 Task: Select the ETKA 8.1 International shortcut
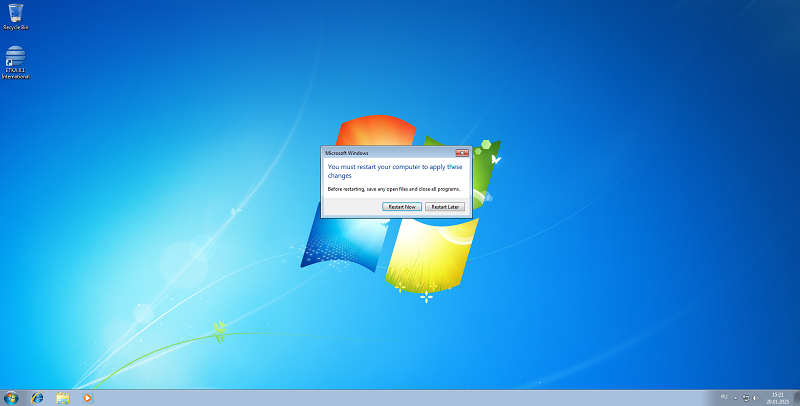15,62
